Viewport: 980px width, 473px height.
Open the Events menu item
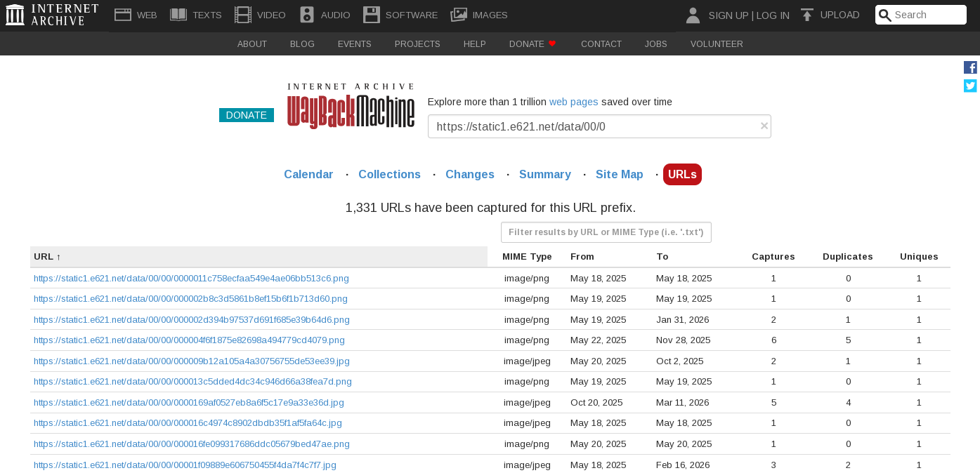tap(355, 44)
